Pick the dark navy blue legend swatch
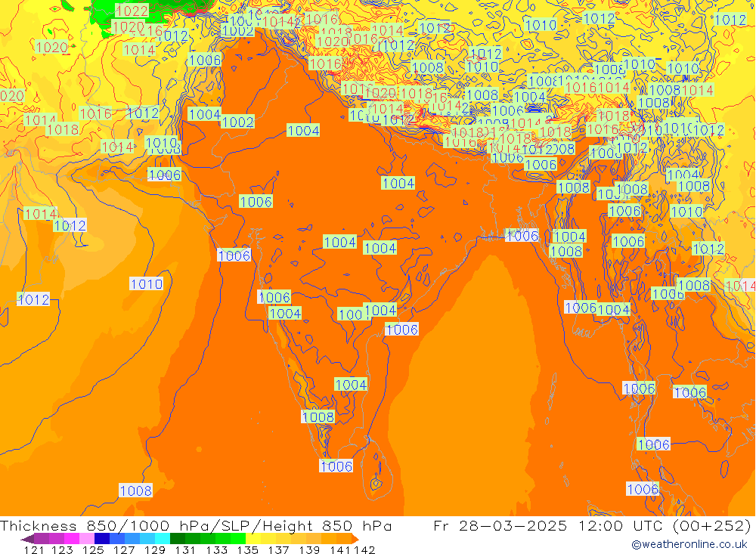This screenshot has height=554, width=756. pyautogui.click(x=102, y=539)
